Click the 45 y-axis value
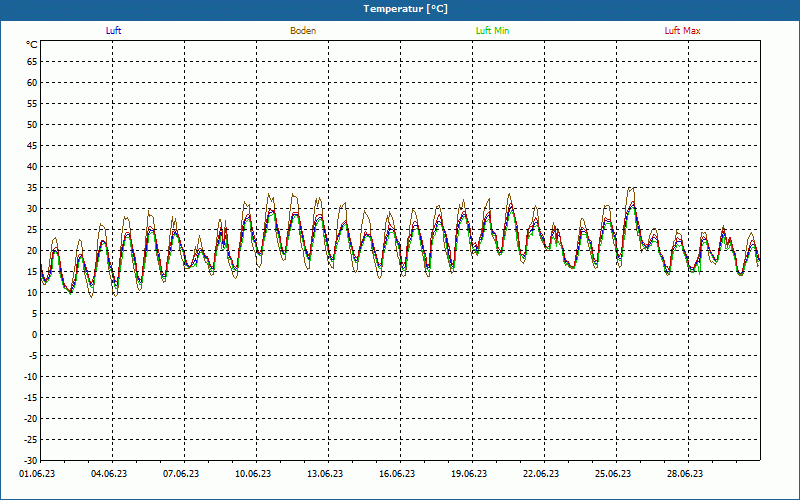The width and height of the screenshot is (800, 500). click(x=32, y=145)
